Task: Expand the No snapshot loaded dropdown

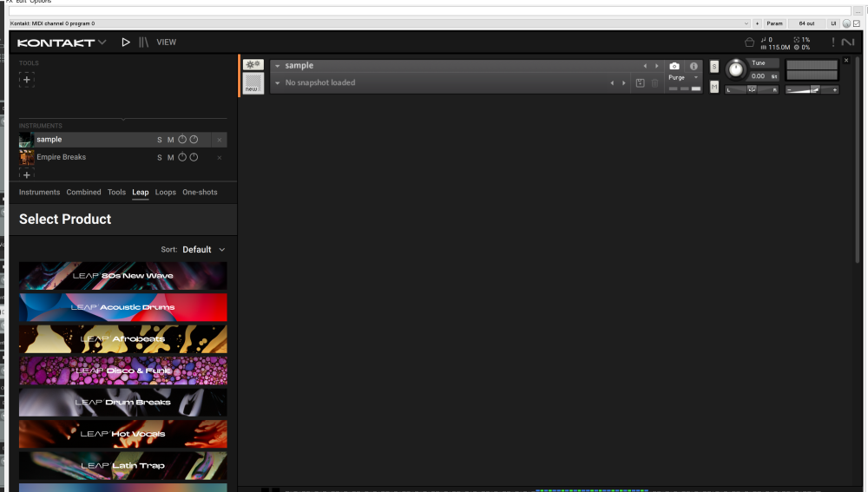Action: pos(278,83)
